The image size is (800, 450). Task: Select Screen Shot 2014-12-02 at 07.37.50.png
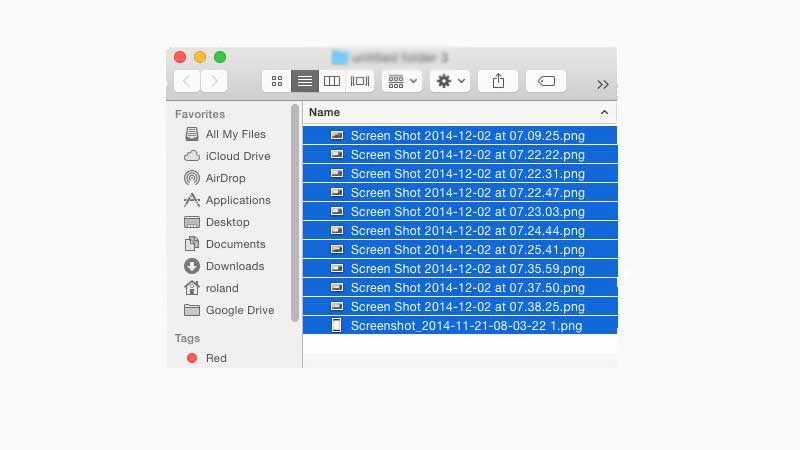tap(460, 288)
